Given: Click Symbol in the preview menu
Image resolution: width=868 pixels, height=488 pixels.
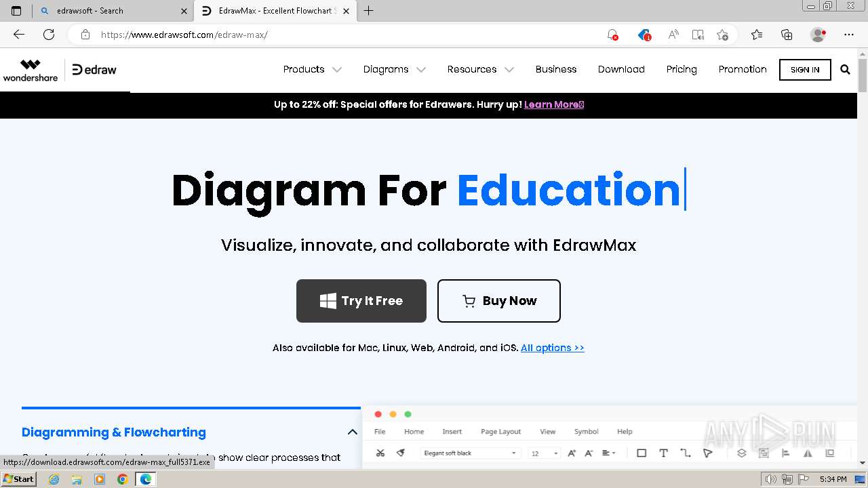Looking at the screenshot, I should (x=586, y=431).
